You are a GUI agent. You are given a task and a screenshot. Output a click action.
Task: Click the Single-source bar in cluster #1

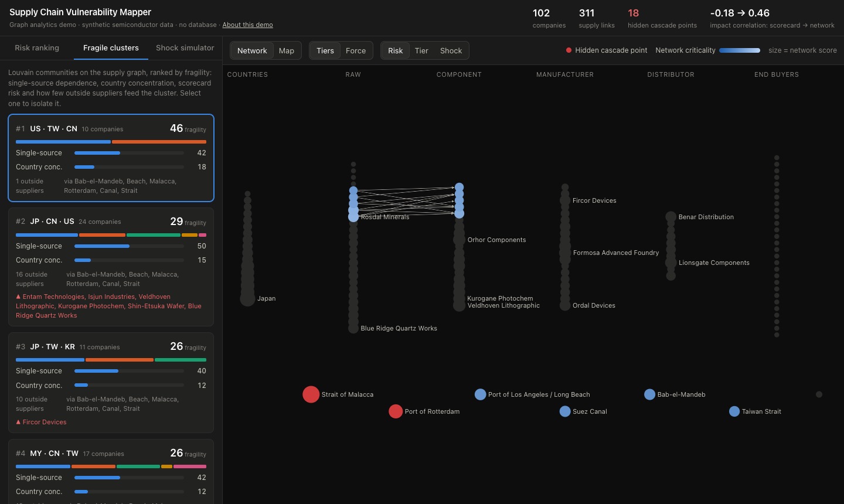(129, 153)
